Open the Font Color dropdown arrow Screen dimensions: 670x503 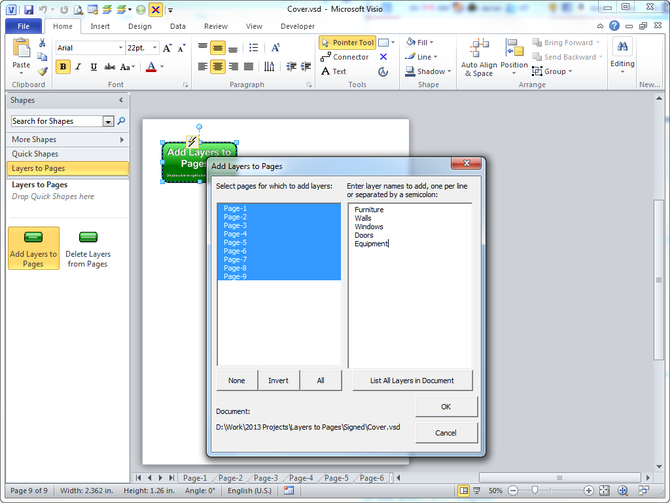[162, 67]
